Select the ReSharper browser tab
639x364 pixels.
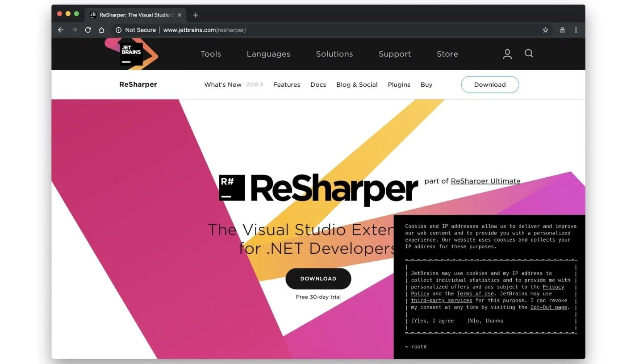135,15
